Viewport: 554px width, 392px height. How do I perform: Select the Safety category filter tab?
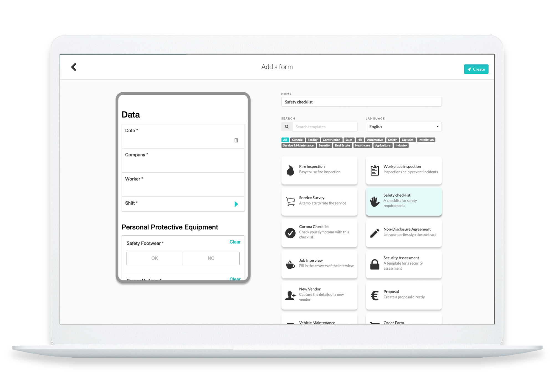pos(391,140)
